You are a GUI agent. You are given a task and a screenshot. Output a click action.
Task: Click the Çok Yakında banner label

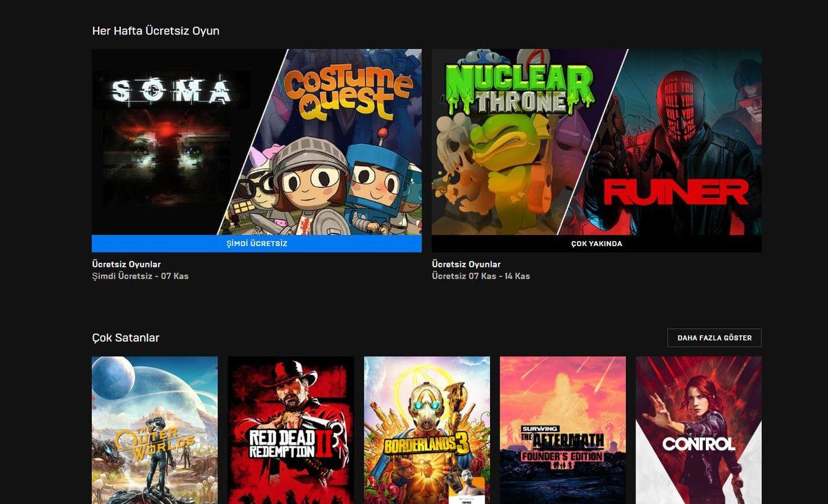tap(597, 243)
